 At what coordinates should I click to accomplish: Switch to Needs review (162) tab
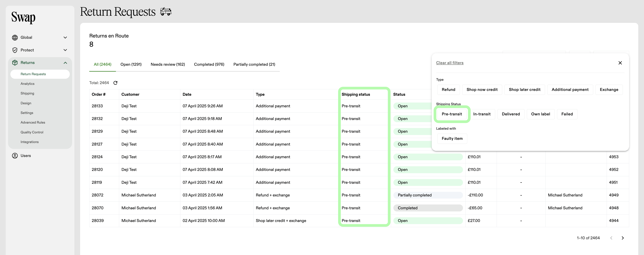pyautogui.click(x=168, y=64)
